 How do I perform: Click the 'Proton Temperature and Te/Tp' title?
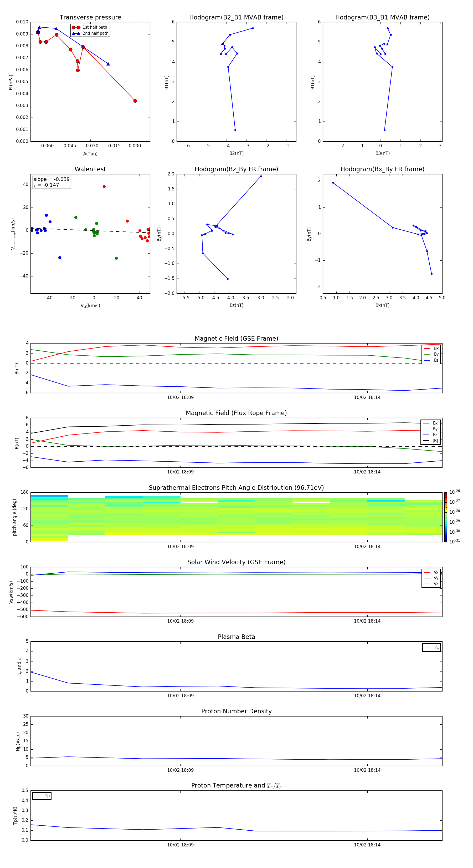(236, 786)
